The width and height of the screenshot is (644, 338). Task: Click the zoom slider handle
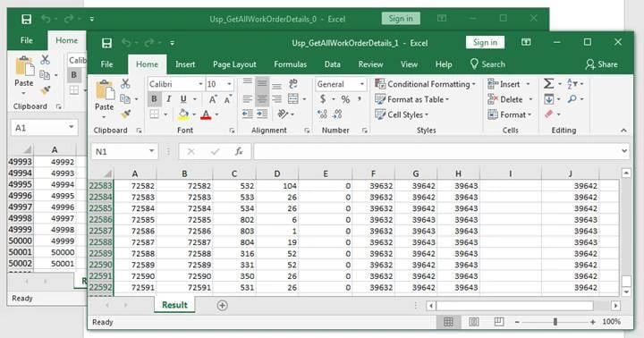click(555, 322)
